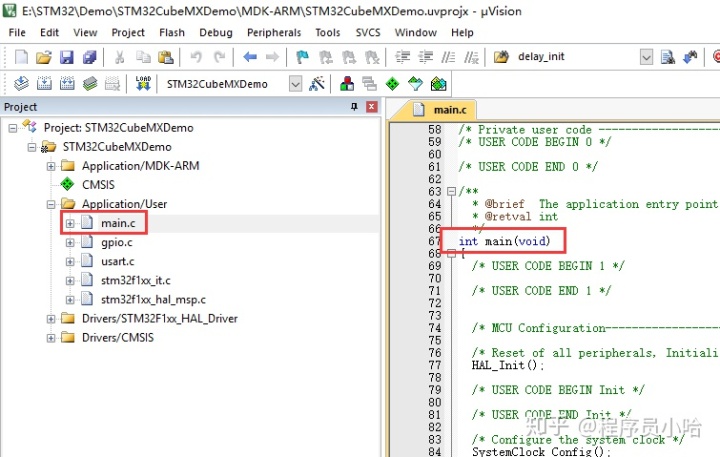
Task: Expand main.c dependencies in tree
Action: (70, 224)
